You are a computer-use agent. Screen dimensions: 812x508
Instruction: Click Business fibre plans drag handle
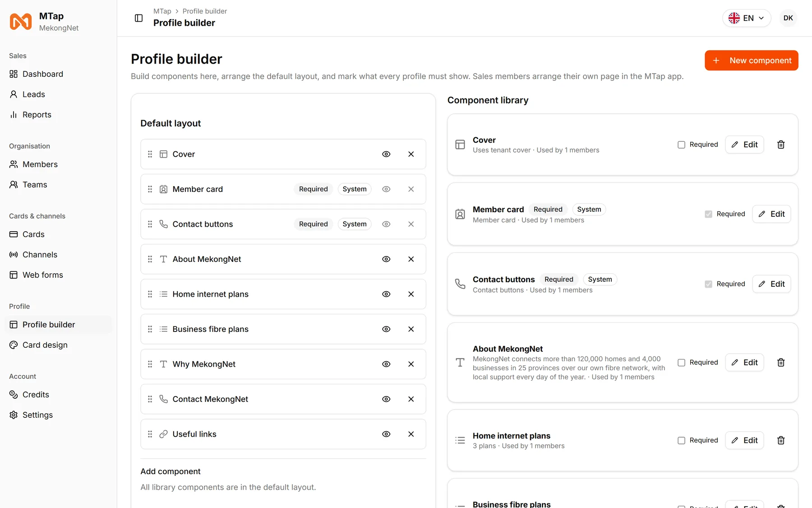click(150, 329)
